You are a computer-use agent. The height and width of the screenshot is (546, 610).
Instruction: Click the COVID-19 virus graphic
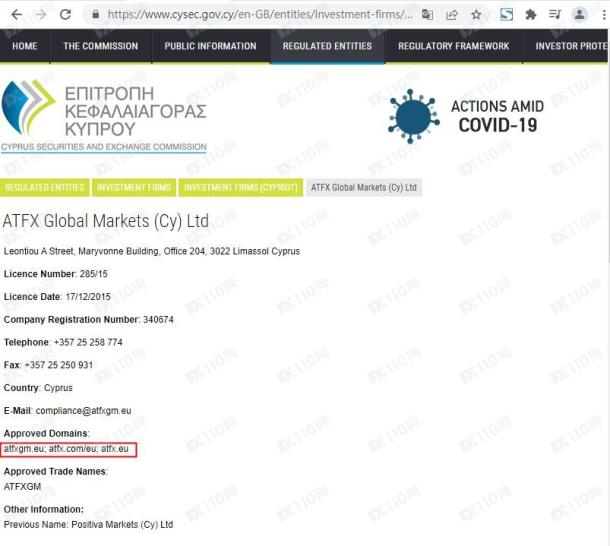[x=414, y=116]
